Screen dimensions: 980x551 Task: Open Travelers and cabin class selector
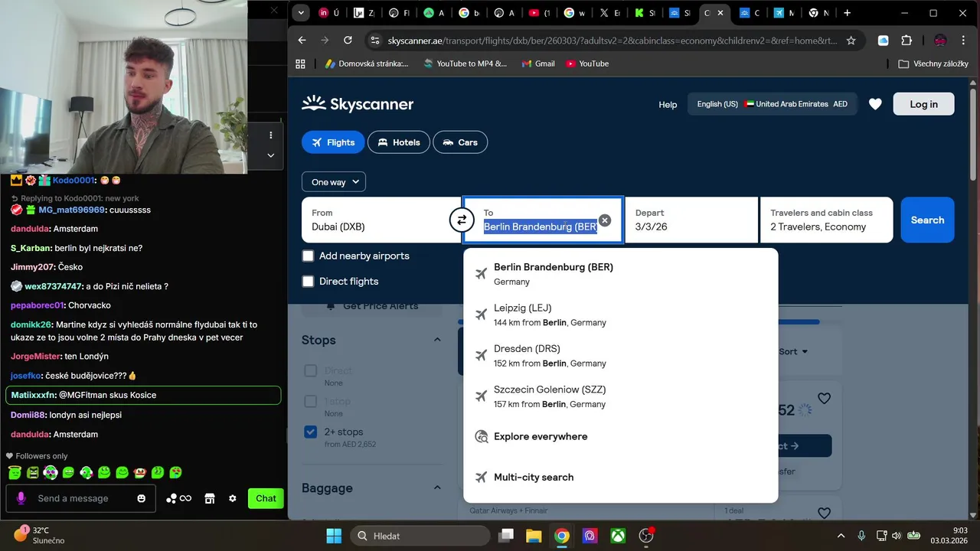pyautogui.click(x=826, y=220)
